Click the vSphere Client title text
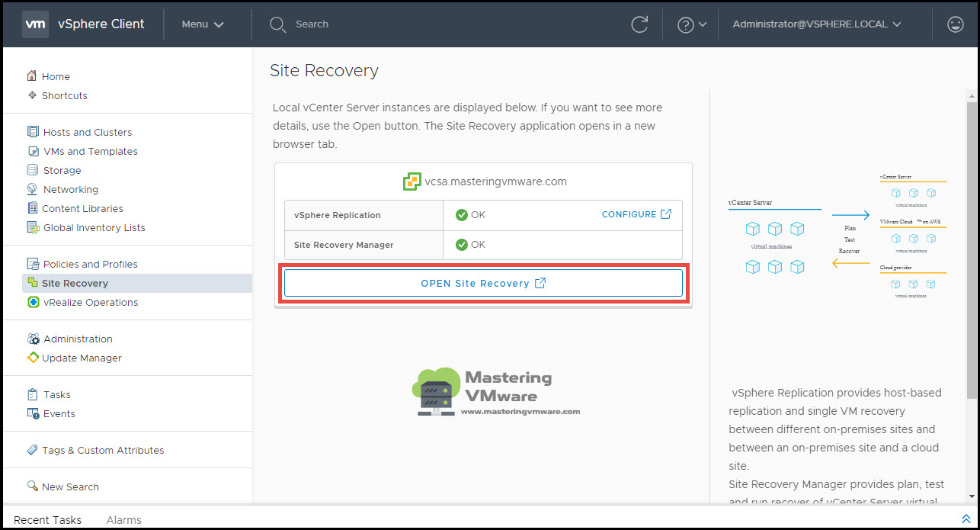980x530 pixels. [x=101, y=24]
